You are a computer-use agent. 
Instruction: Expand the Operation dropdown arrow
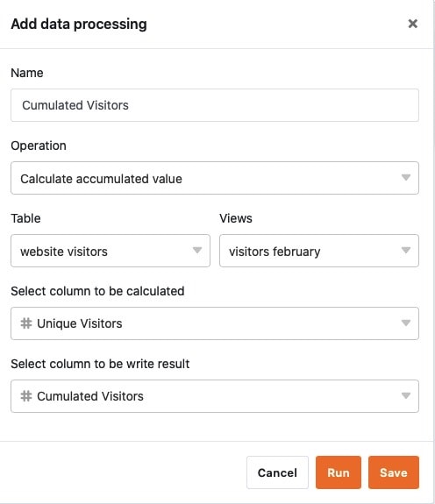tap(406, 177)
